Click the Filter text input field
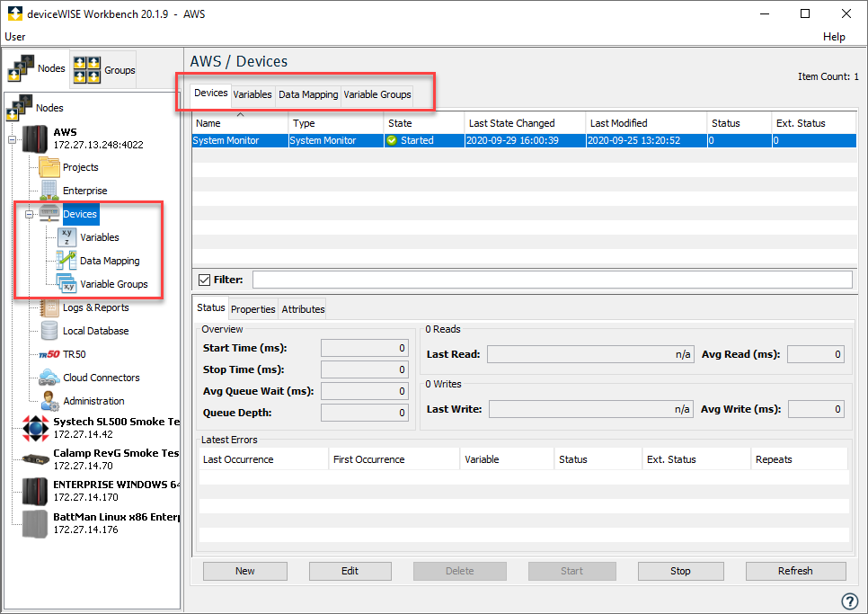Viewport: 868px width, 614px height. coord(552,280)
